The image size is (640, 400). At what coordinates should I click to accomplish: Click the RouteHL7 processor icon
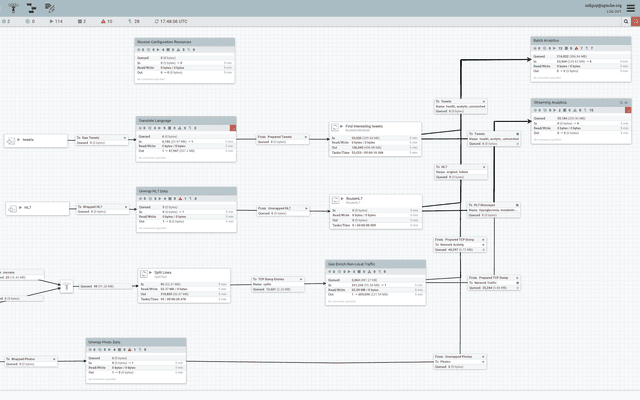click(x=336, y=200)
